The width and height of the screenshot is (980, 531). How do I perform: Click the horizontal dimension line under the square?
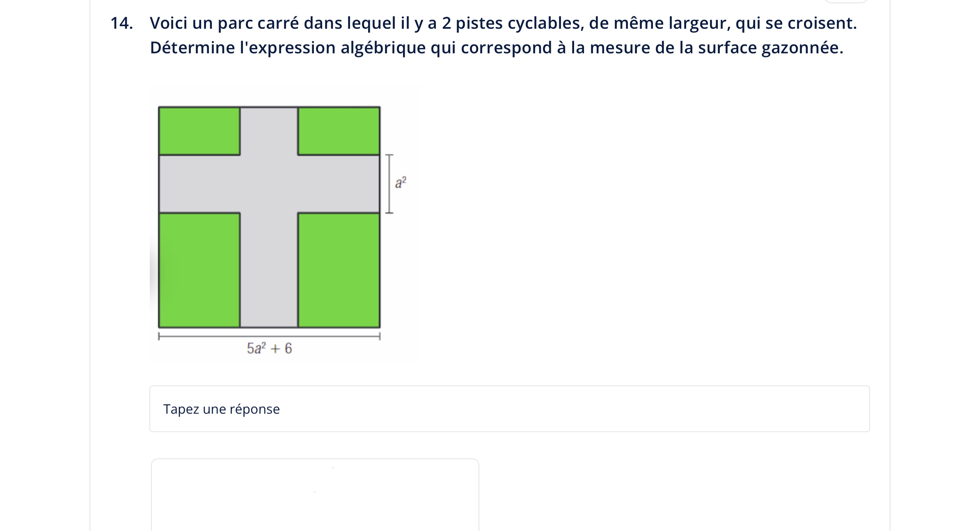[x=269, y=336]
